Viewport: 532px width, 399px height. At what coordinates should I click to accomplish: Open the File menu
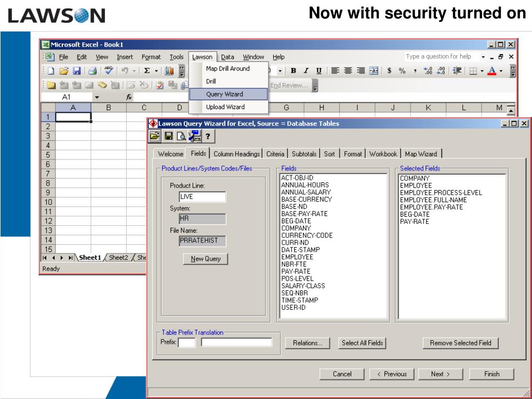pos(63,57)
